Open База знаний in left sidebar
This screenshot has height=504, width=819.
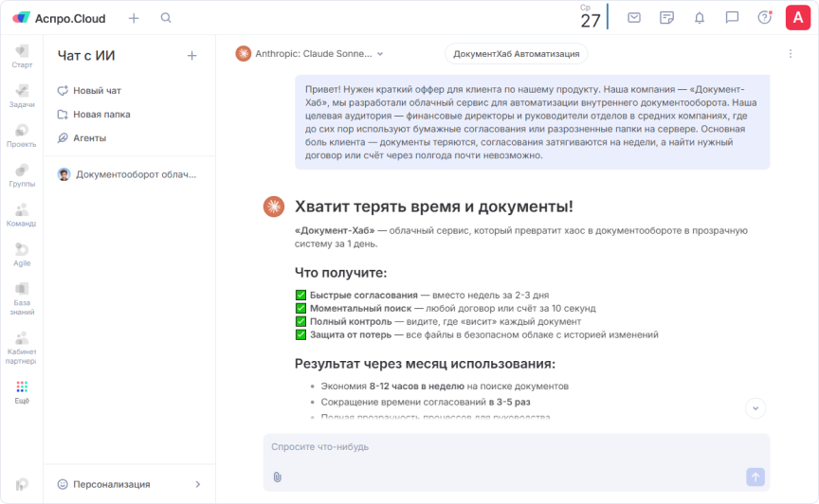point(22,299)
